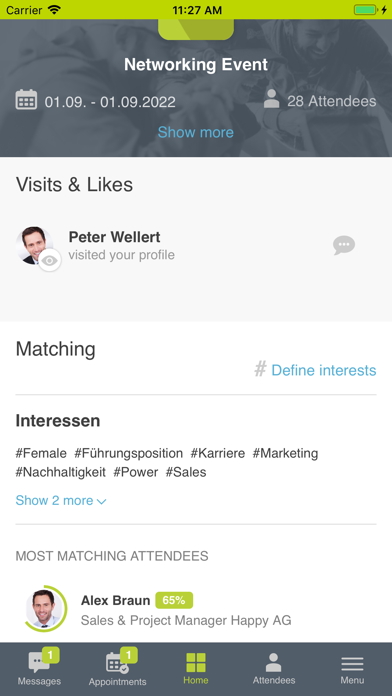The width and height of the screenshot is (392, 696).
Task: Tap the Messages notification badge
Action: (51, 655)
